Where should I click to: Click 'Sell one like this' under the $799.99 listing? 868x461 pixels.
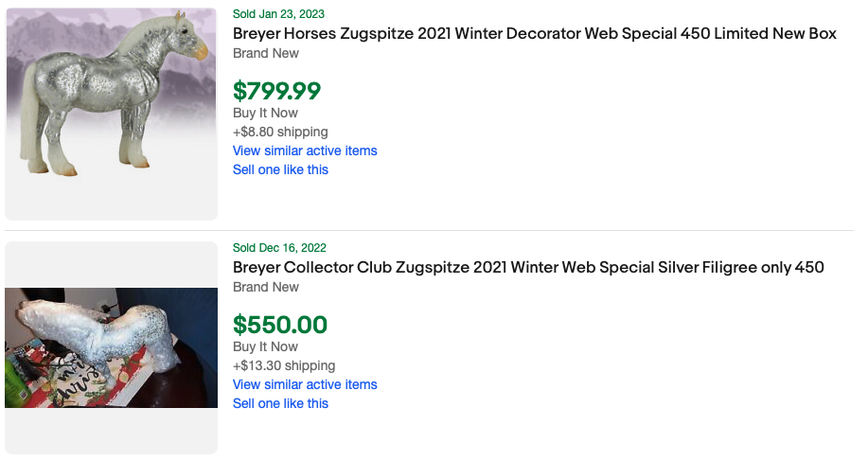(x=280, y=169)
